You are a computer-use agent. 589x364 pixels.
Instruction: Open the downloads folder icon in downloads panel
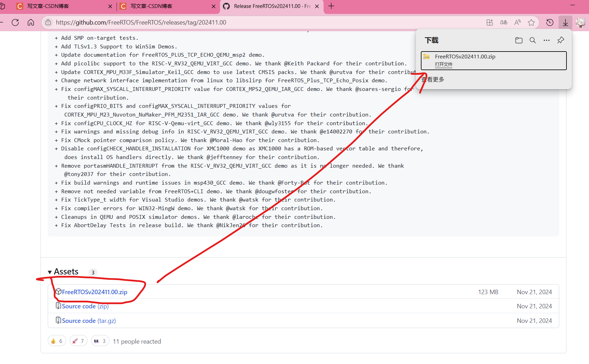coord(519,40)
